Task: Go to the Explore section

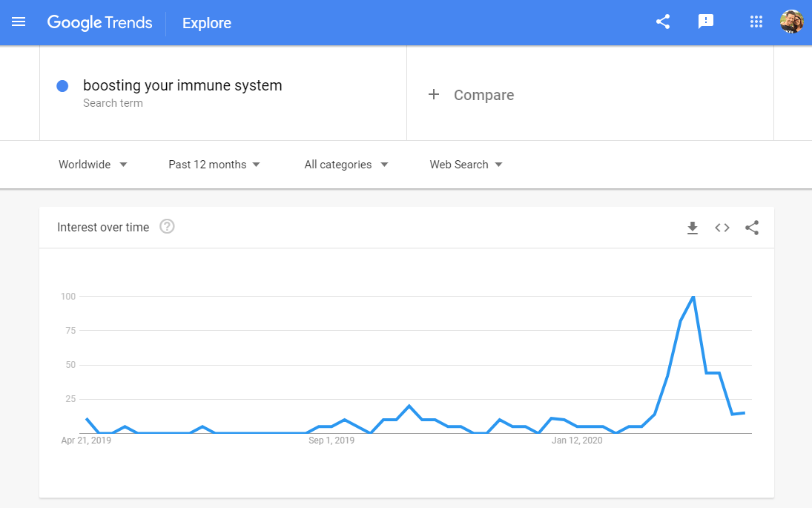Action: [207, 23]
